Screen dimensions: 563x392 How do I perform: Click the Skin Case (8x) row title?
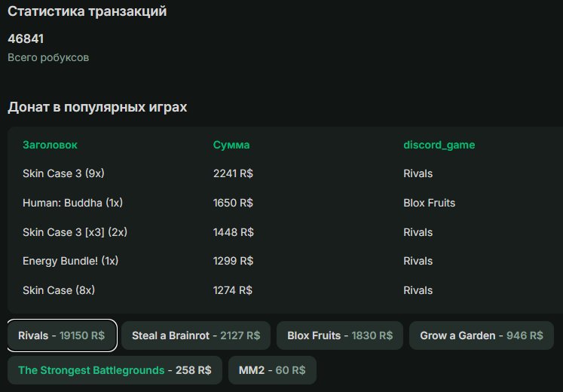point(59,290)
